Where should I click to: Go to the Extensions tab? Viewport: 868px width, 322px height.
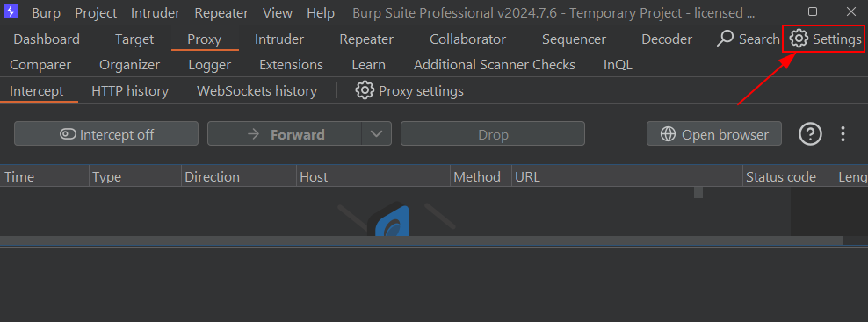291,65
